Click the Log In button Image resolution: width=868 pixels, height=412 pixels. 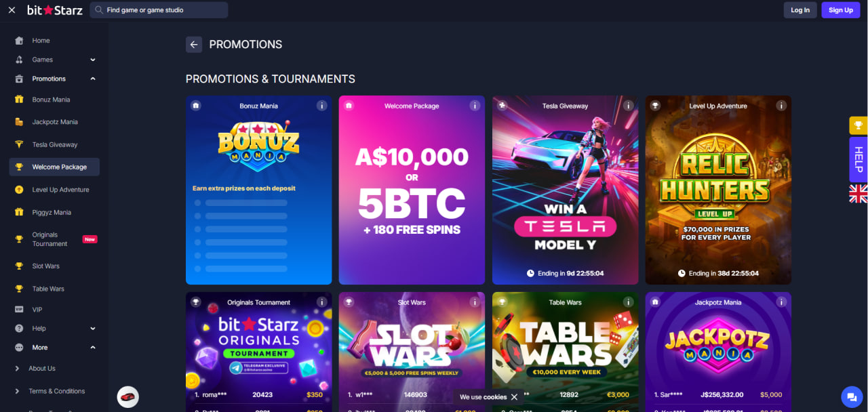coord(800,10)
